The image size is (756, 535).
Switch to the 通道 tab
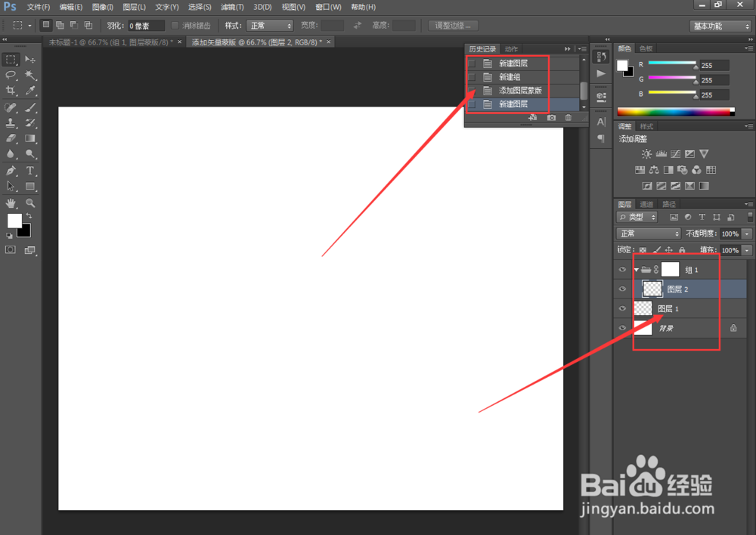[646, 204]
